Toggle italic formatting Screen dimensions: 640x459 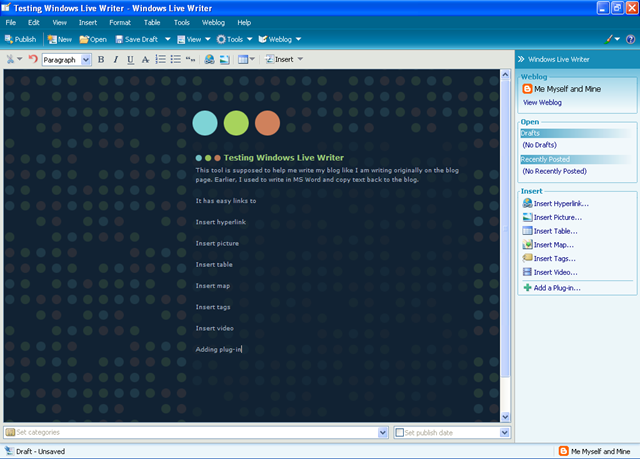pos(116,60)
